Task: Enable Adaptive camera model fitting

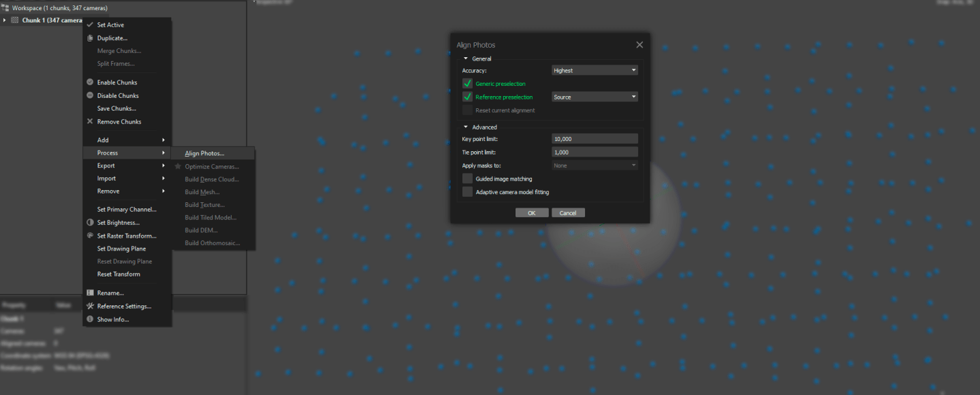Action: pyautogui.click(x=467, y=192)
